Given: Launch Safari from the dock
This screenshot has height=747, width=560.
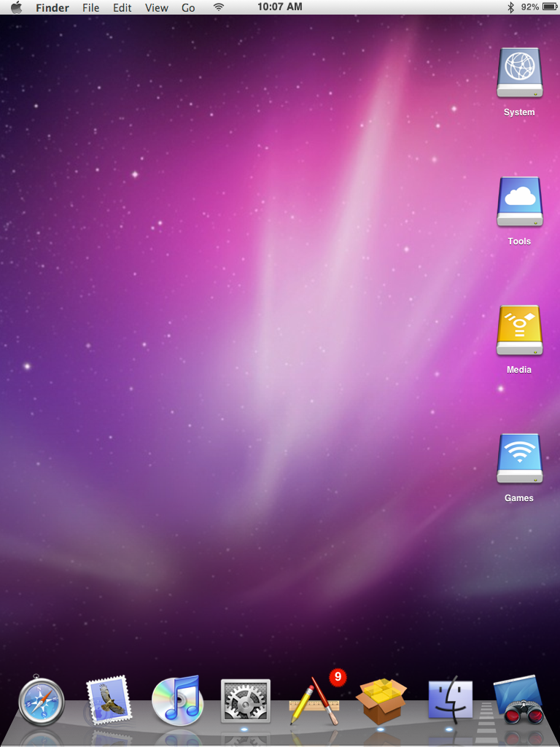Looking at the screenshot, I should 42,702.
